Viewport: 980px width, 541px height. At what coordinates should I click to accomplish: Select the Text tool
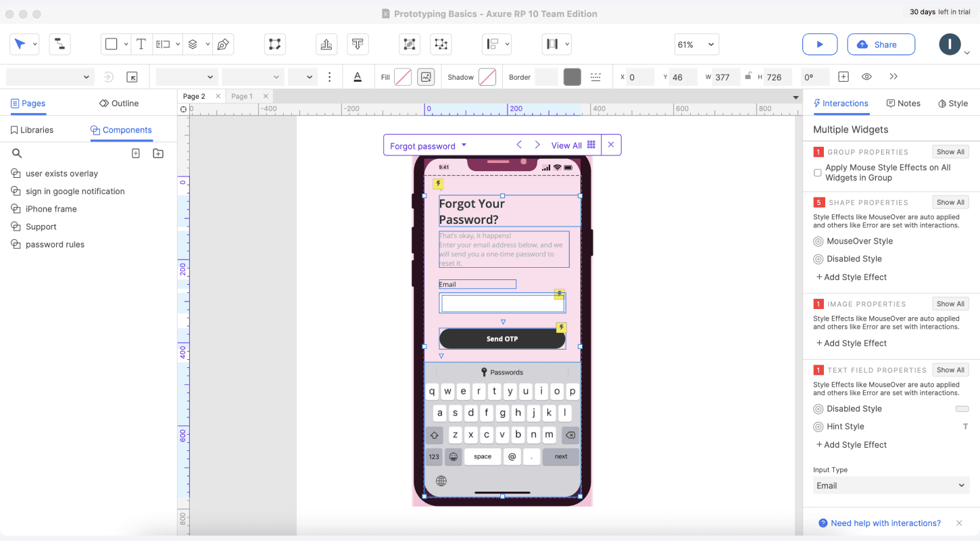point(141,44)
